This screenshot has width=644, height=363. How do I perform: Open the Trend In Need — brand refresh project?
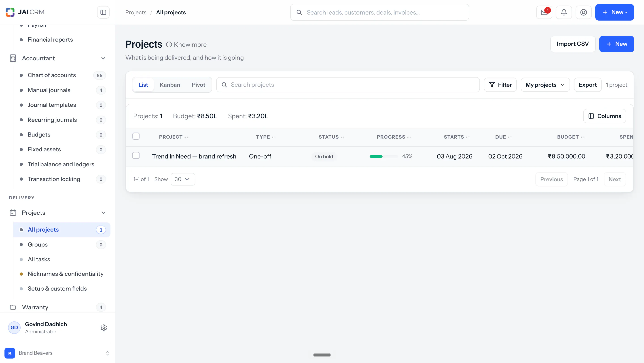tap(194, 156)
